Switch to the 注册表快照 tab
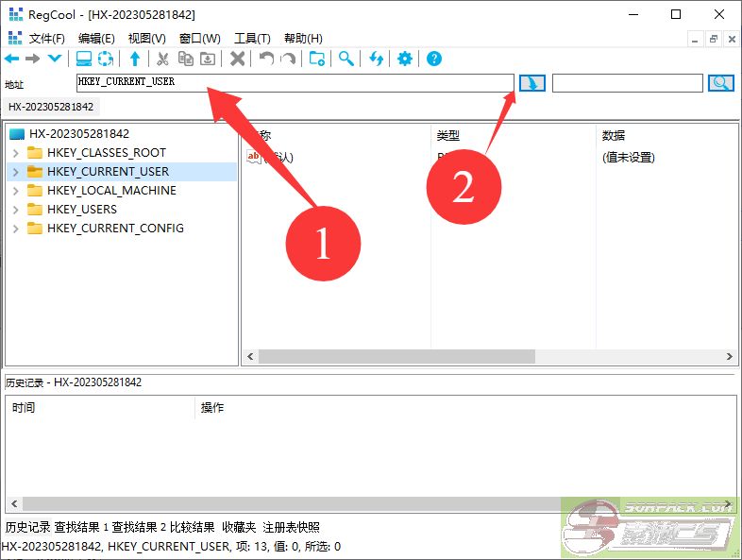Viewport: 742px width, 560px height. 291,527
